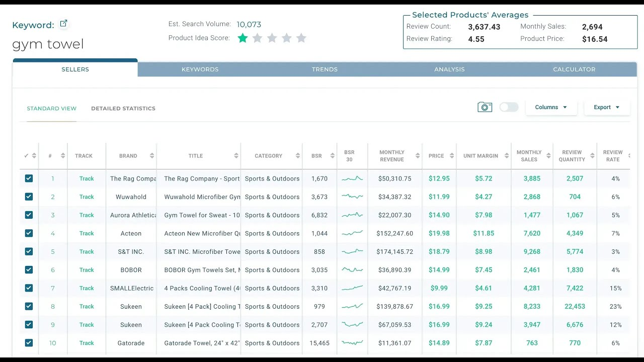Track The Rag Company product
Viewport: 644px width, 362px height.
point(87,178)
